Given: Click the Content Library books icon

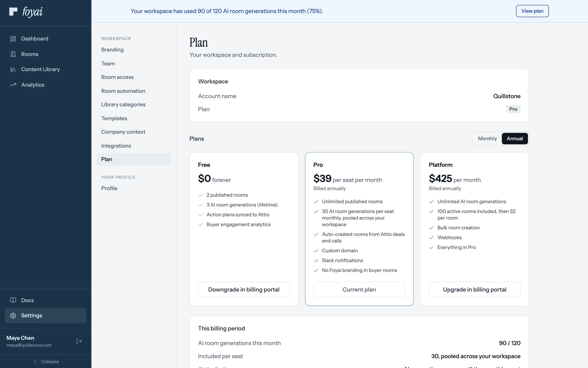Looking at the screenshot, I should click(13, 69).
